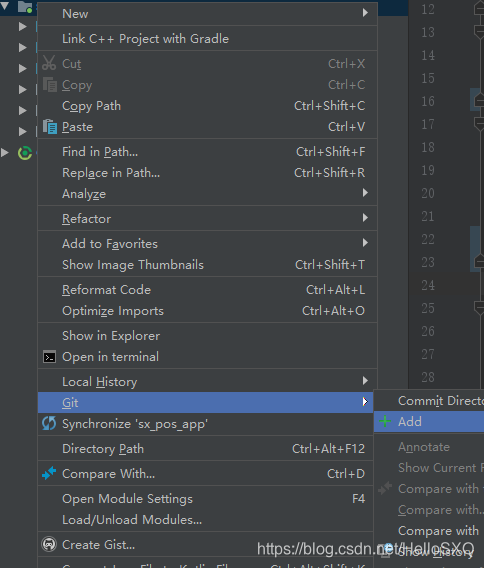Image resolution: width=484 pixels, height=568 pixels.
Task: Collapse the top project folder arrow
Action: tap(4, 5)
